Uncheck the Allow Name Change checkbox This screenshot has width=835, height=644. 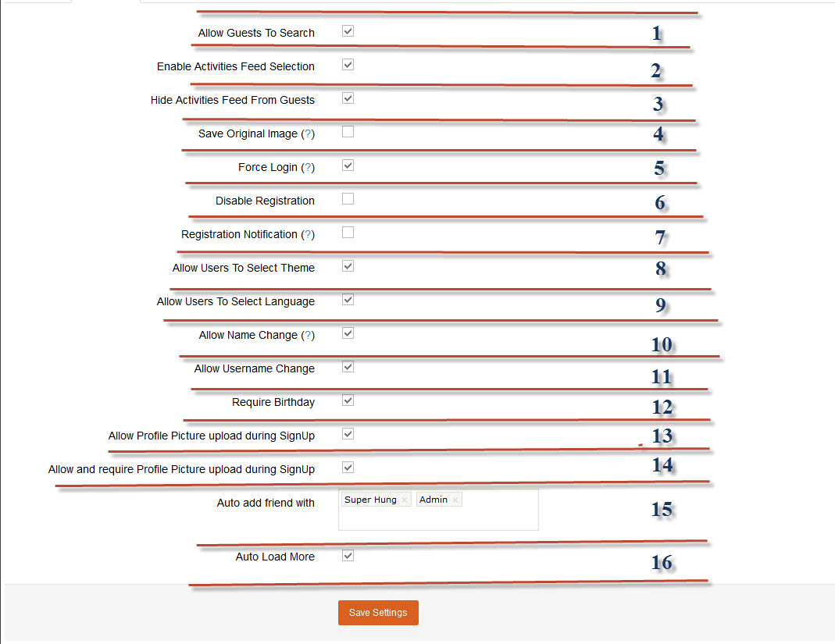pyautogui.click(x=348, y=333)
